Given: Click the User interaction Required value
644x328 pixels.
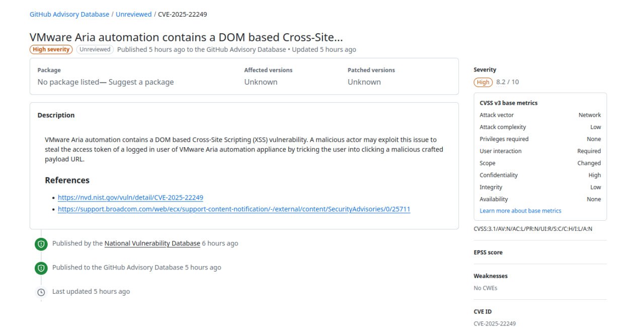Looking at the screenshot, I should 589,151.
